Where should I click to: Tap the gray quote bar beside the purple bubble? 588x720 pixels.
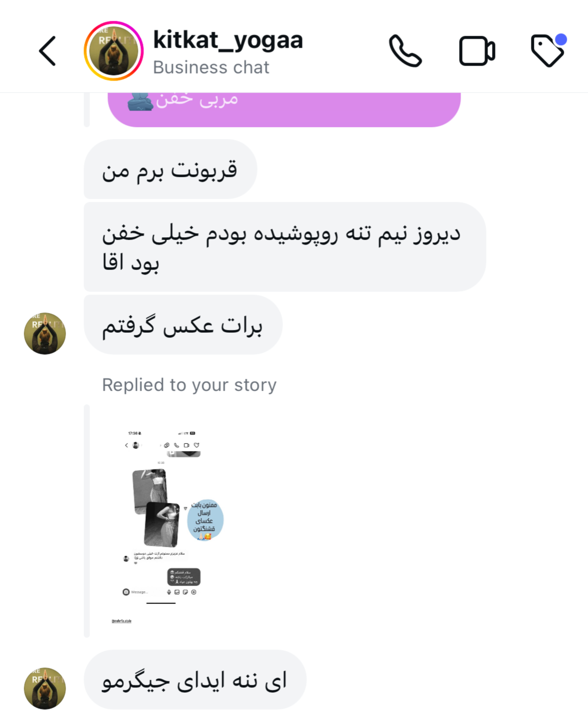coord(87,110)
